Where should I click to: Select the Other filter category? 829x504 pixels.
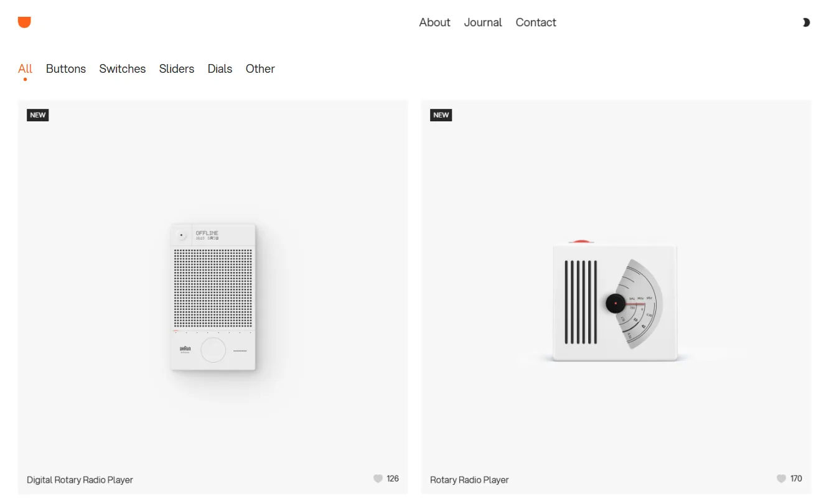pyautogui.click(x=260, y=69)
